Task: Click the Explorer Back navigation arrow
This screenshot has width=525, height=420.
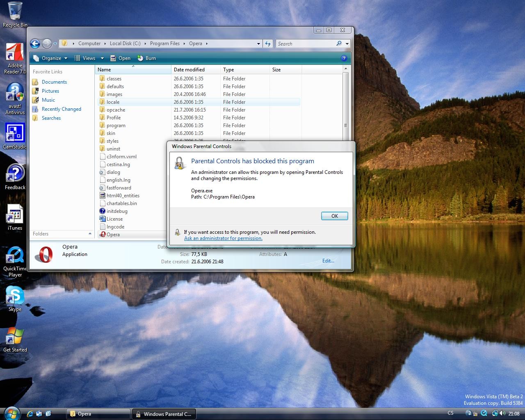Action: pyautogui.click(x=35, y=43)
